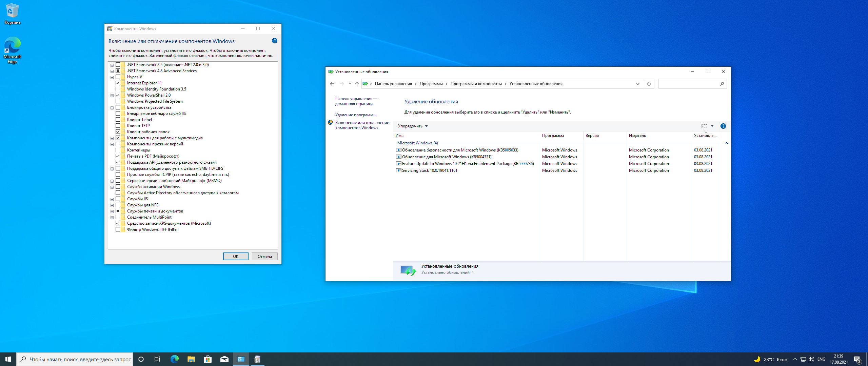Screen dimensions: 868x366
Task: Open the Organize dropdown menu
Action: [413, 126]
